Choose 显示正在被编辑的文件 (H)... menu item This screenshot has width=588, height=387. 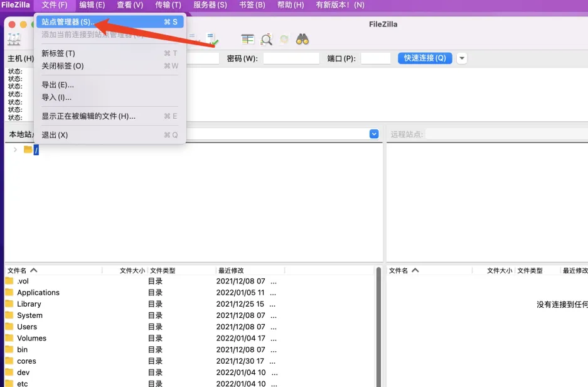click(110, 116)
